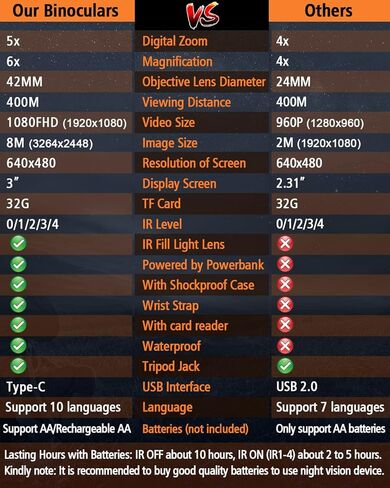Click Support 10 languages text

(x=63, y=408)
